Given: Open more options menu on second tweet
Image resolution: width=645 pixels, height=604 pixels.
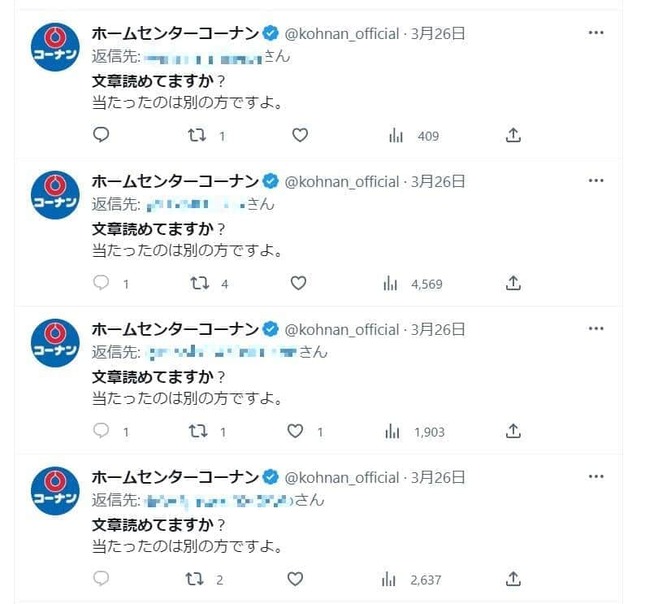Looking at the screenshot, I should (x=596, y=181).
